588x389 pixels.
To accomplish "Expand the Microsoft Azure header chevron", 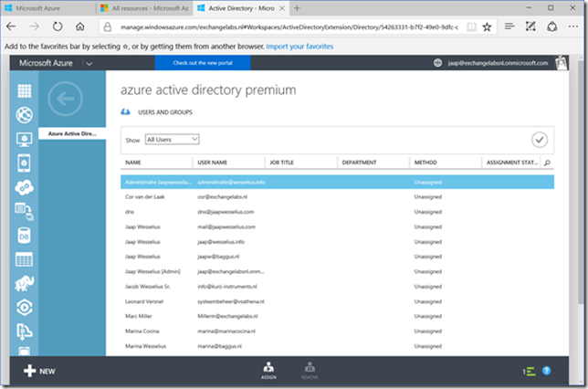I will pyautogui.click(x=89, y=63).
